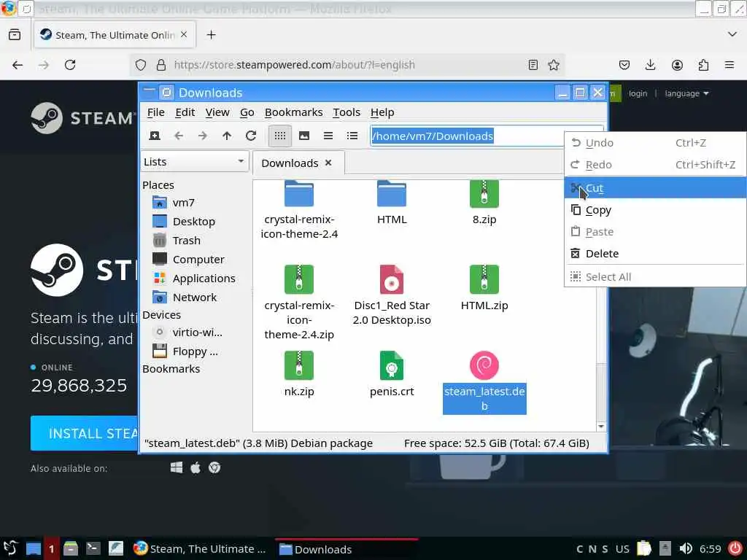Open new tab in file manager toolbar
This screenshot has width=747, height=560.
[x=155, y=136]
